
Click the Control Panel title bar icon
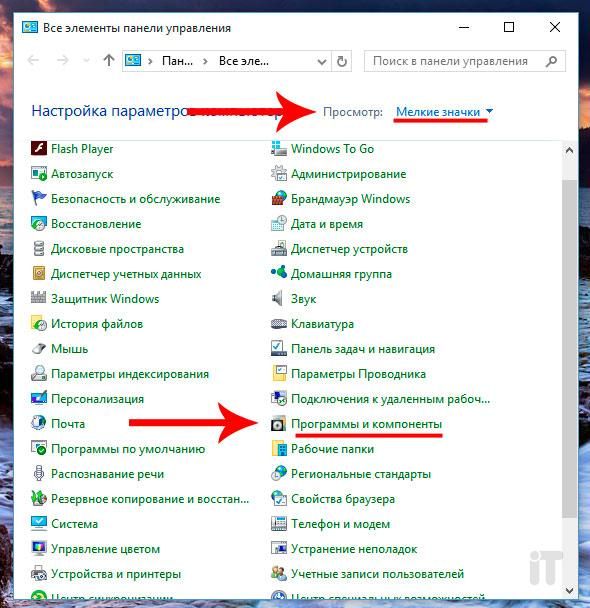coord(30,27)
